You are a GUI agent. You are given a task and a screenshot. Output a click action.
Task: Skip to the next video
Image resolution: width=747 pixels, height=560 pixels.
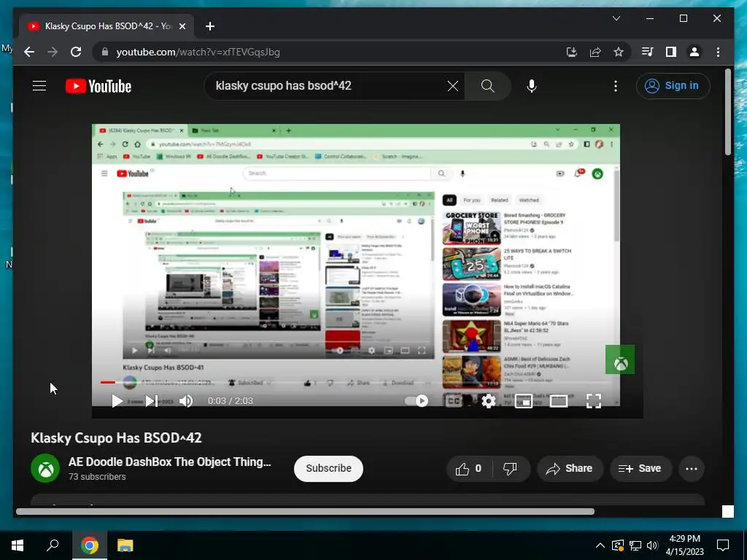tap(152, 401)
